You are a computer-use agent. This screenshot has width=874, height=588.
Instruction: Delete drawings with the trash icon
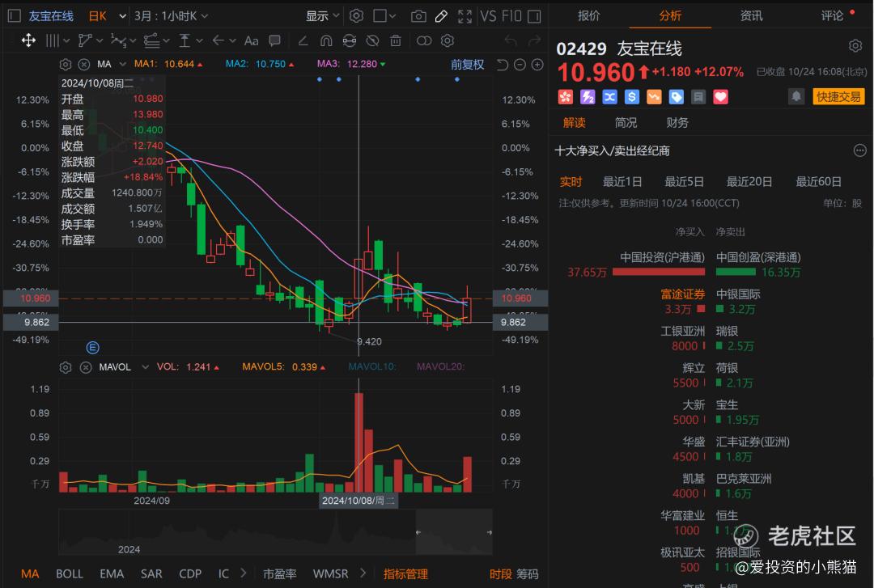pyautogui.click(x=395, y=40)
